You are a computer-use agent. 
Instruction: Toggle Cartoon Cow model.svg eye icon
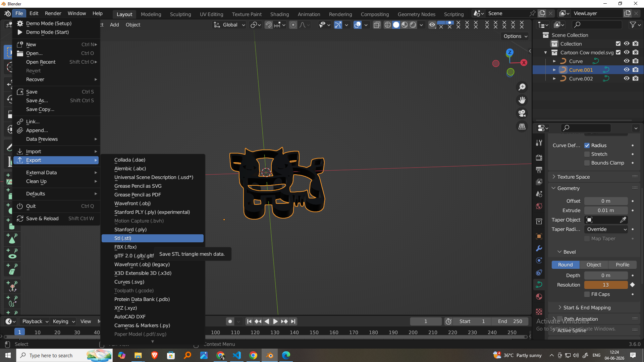pyautogui.click(x=627, y=52)
